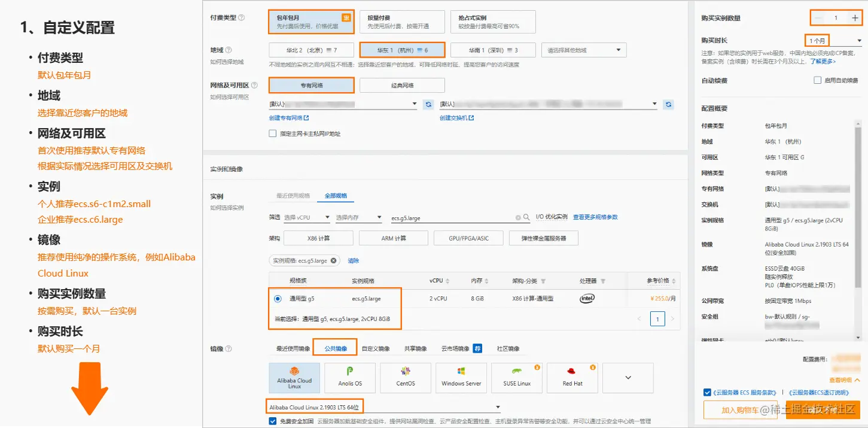This screenshot has width=868, height=428.
Task: Switch to 全部规格 tab
Action: pos(336,196)
